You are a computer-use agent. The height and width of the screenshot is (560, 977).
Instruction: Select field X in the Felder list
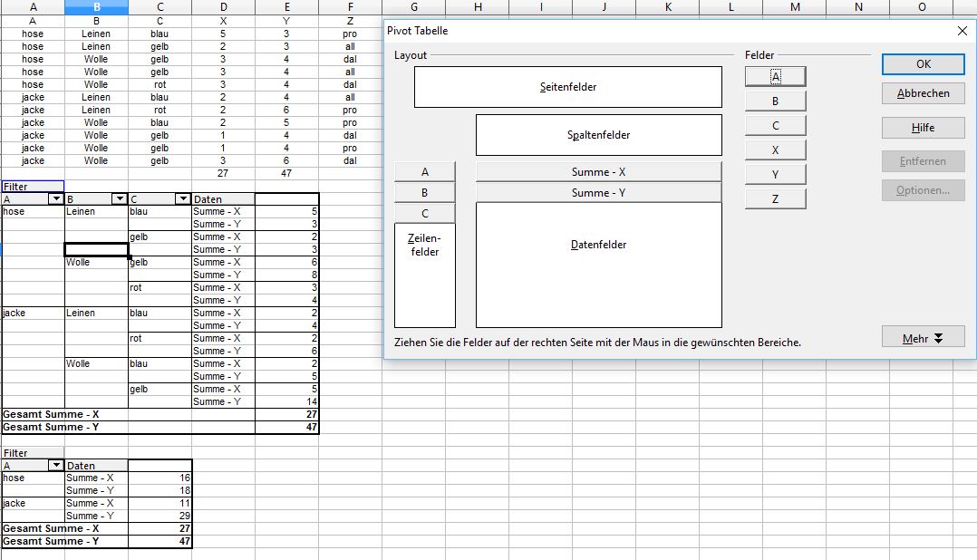click(775, 150)
